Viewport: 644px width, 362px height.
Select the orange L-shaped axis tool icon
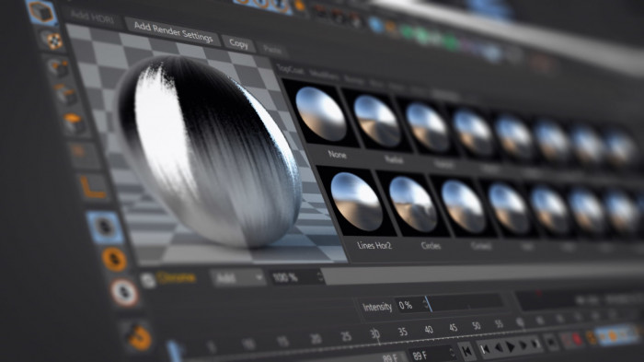[x=93, y=187]
